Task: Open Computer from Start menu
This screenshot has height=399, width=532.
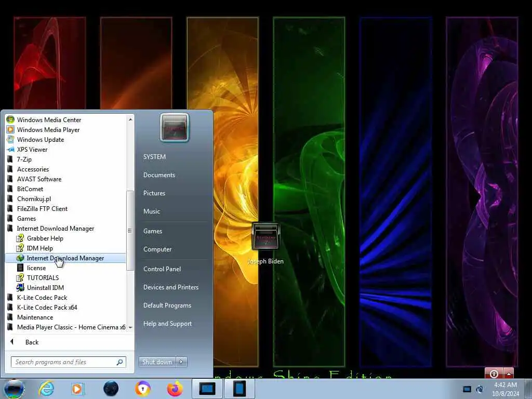Action: pyautogui.click(x=157, y=249)
